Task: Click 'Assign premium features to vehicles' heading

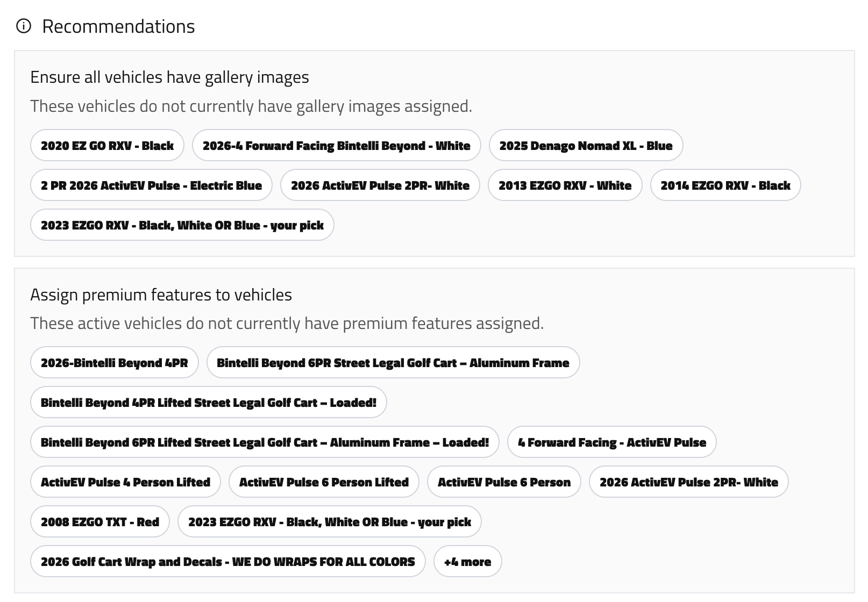Action: pyautogui.click(x=161, y=294)
